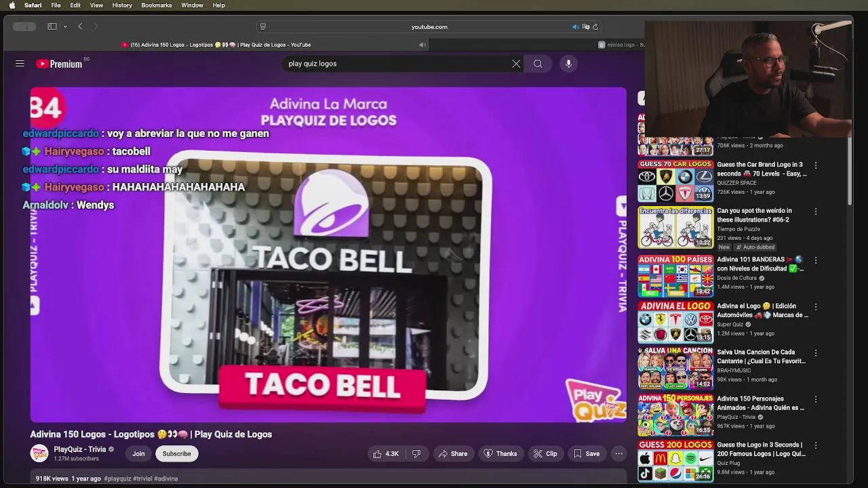Click the Share button
Image resolution: width=868 pixels, height=488 pixels.
click(452, 453)
